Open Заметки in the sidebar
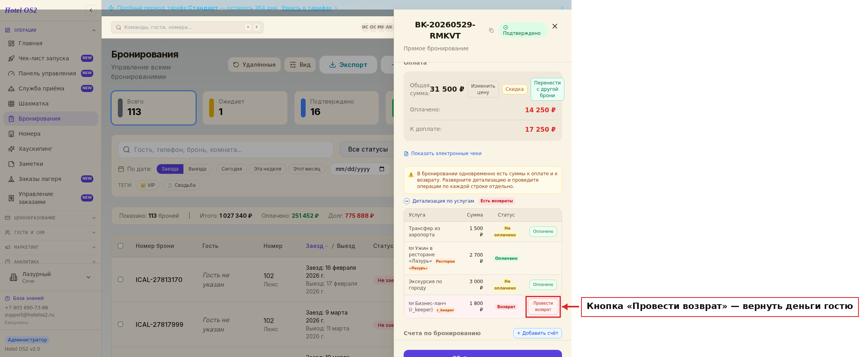Image resolution: width=868 pixels, height=357 pixels. pos(50,164)
